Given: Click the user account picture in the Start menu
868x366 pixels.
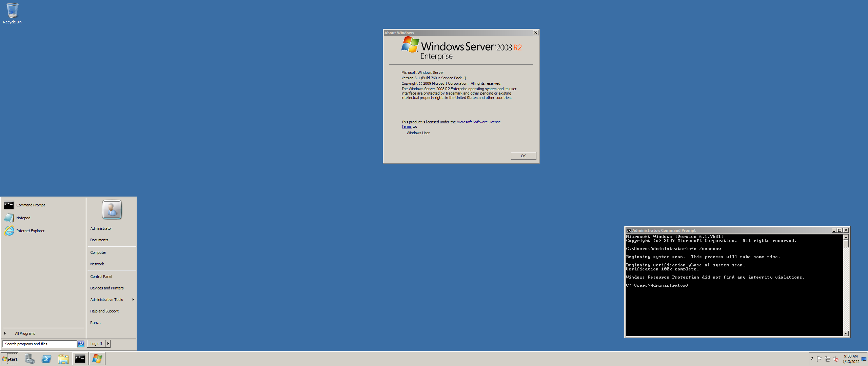Looking at the screenshot, I should tap(112, 209).
